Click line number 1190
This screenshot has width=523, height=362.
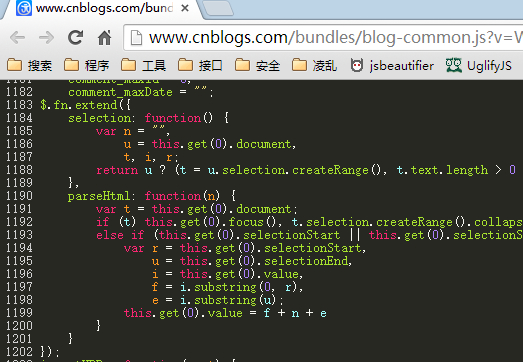19,196
